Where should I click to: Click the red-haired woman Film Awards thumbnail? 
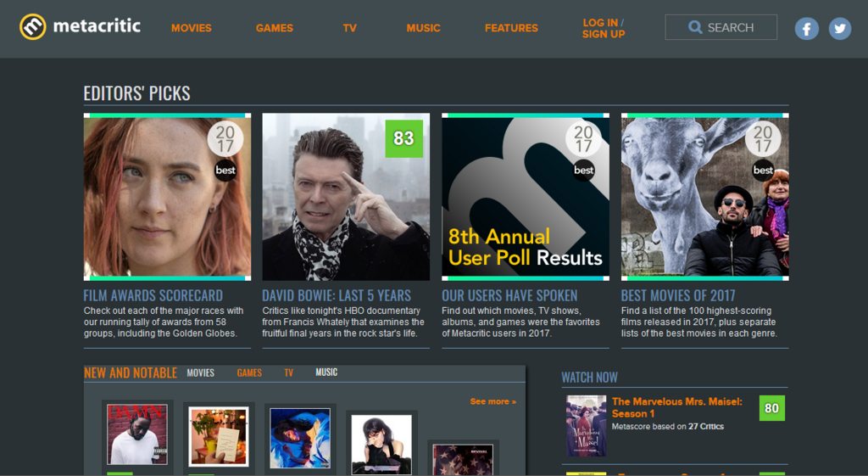(167, 197)
